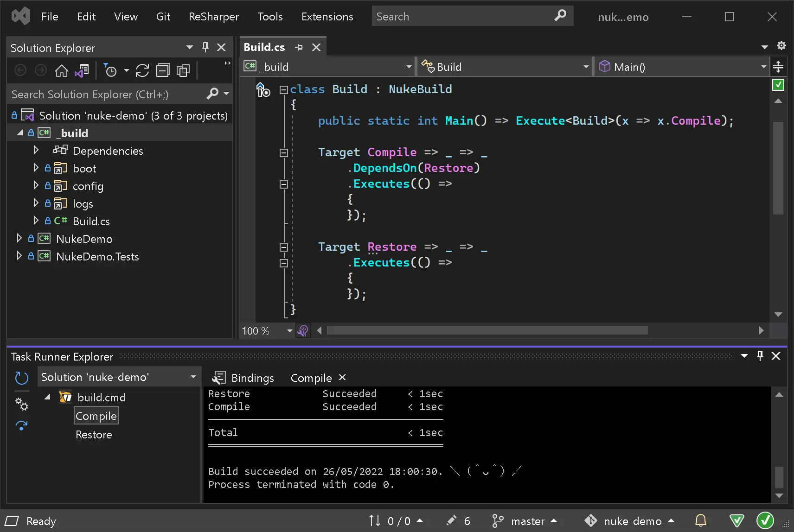Click the output pane vertical scrollbar thumb

(x=779, y=477)
